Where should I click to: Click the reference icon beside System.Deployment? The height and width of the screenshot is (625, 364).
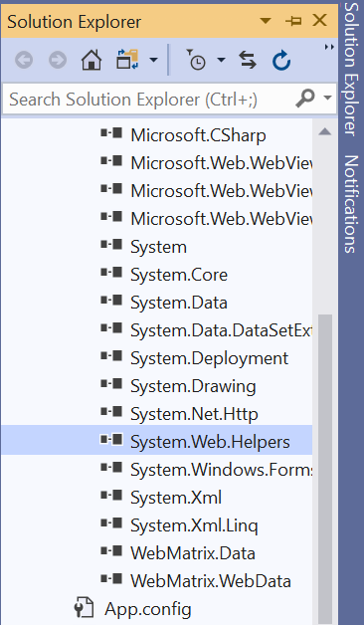tap(111, 356)
